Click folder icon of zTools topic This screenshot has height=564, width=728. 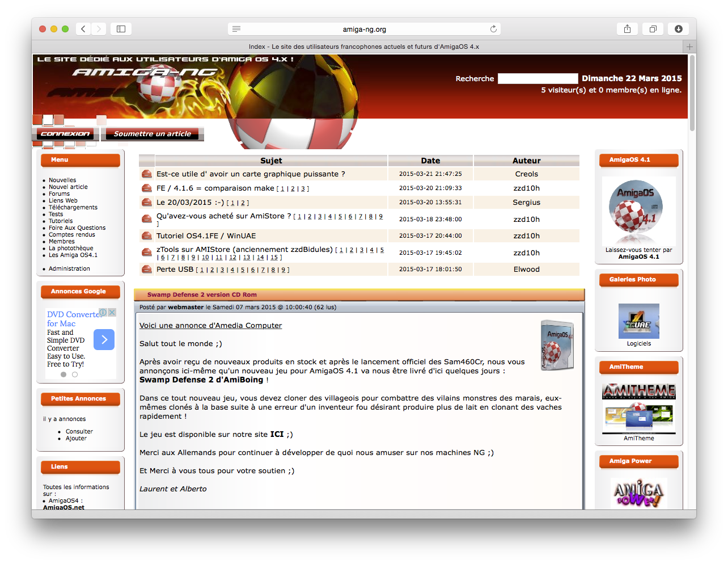point(147,253)
